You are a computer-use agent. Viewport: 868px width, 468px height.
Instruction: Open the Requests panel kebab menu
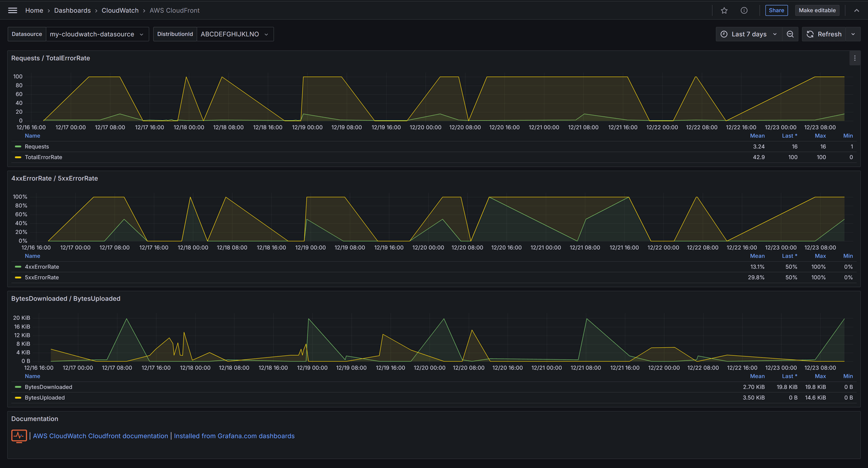tap(855, 58)
